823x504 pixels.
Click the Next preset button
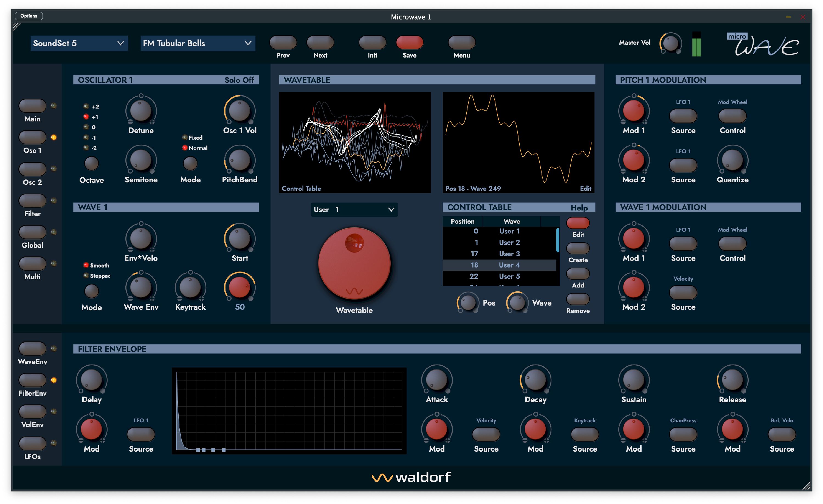pos(320,42)
